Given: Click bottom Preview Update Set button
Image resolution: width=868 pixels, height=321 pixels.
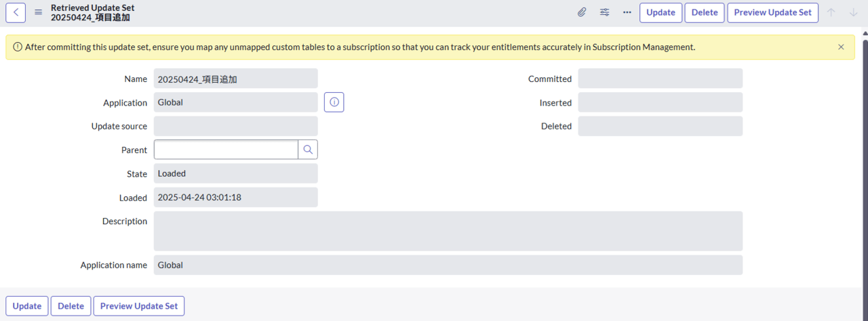Looking at the screenshot, I should click(x=139, y=306).
